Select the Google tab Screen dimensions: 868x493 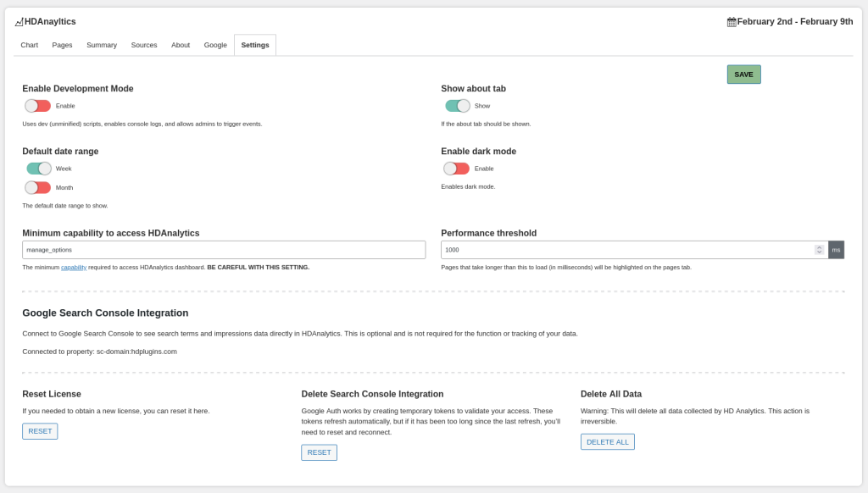215,45
